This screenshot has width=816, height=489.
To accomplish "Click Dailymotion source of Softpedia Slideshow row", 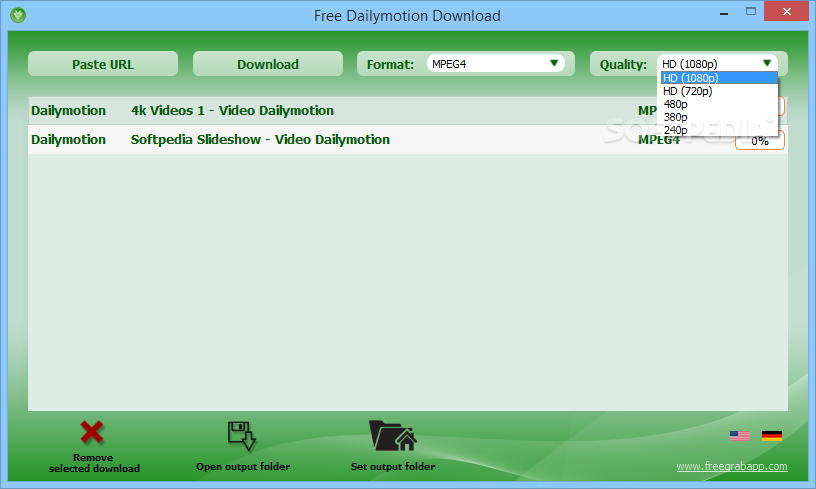I will click(x=68, y=139).
